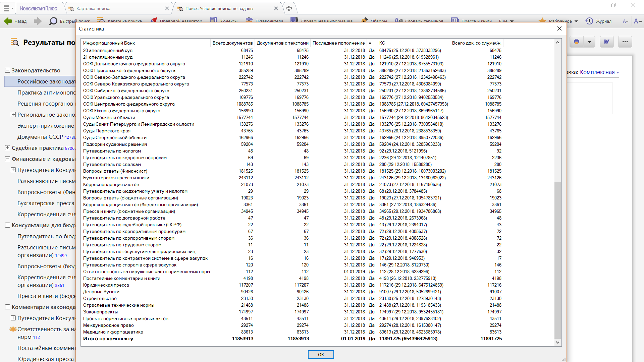
Task: Select Юридическая пресса tree item
Action: [x=46, y=359]
